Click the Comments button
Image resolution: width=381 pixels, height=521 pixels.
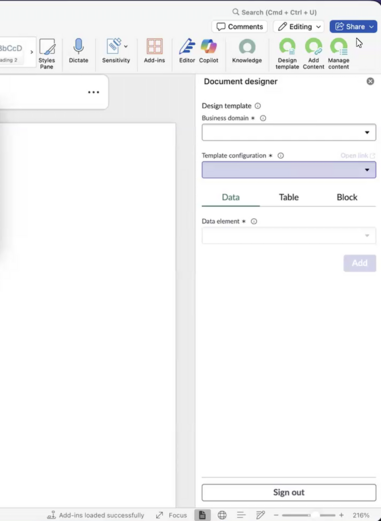coord(240,27)
